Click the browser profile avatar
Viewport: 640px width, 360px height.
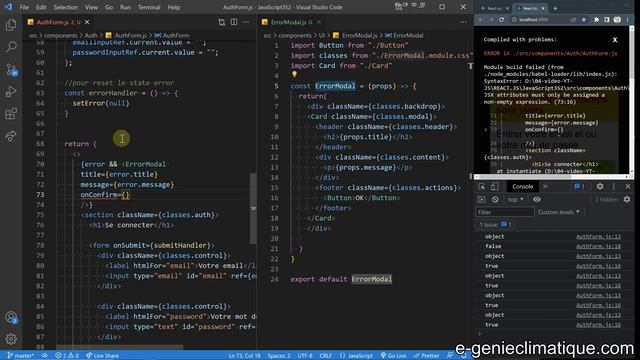617,20
